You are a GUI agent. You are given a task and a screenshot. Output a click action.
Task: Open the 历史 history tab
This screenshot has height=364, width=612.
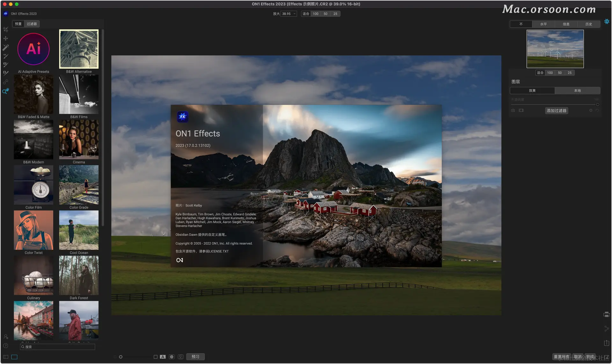[x=589, y=24]
